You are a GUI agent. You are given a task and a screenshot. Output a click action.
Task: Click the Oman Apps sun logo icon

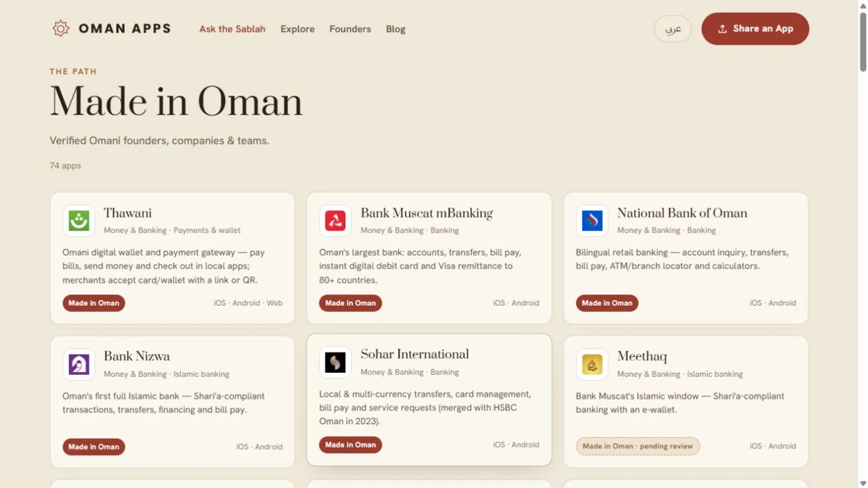(61, 28)
